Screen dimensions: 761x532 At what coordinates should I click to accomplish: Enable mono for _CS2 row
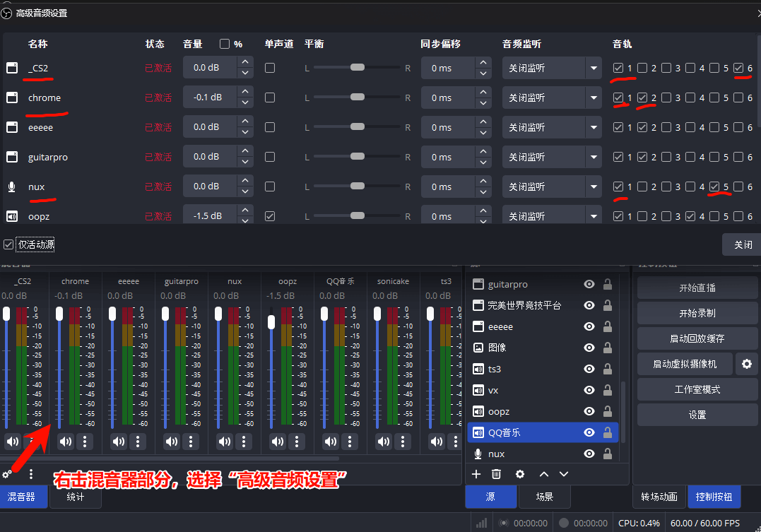coord(270,68)
